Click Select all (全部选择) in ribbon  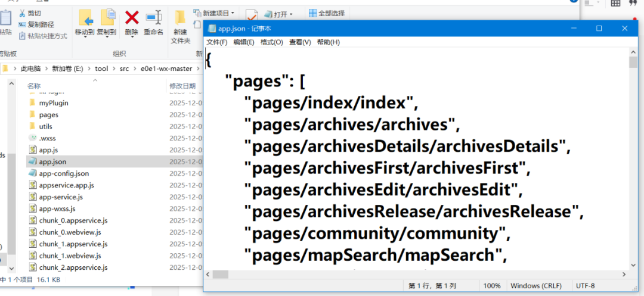point(332,13)
